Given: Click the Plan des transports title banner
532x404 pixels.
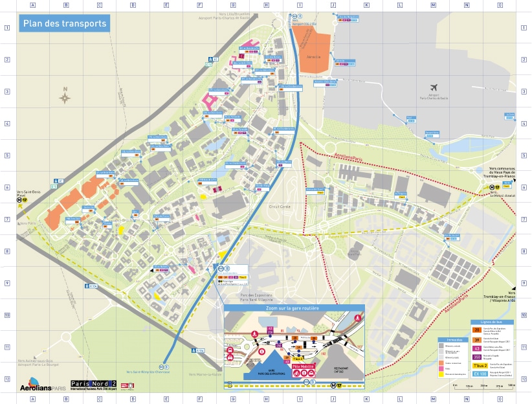Looking at the screenshot, I should click(64, 25).
